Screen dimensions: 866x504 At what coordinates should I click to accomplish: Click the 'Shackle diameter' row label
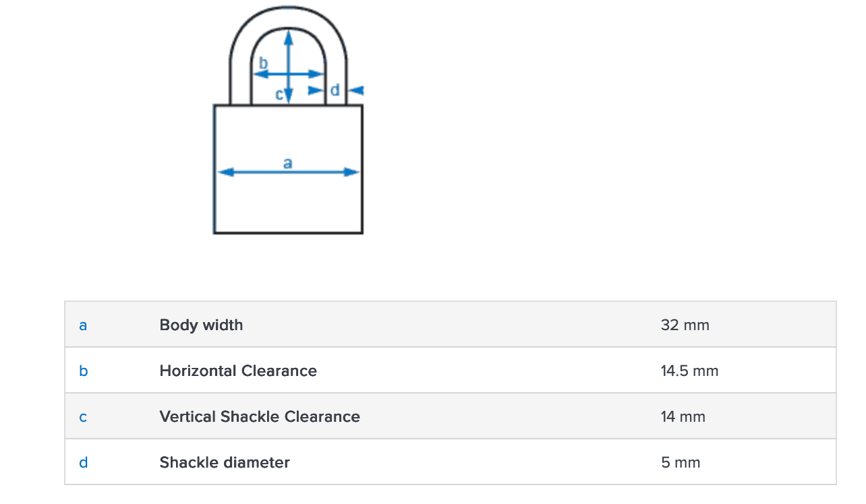(225, 463)
